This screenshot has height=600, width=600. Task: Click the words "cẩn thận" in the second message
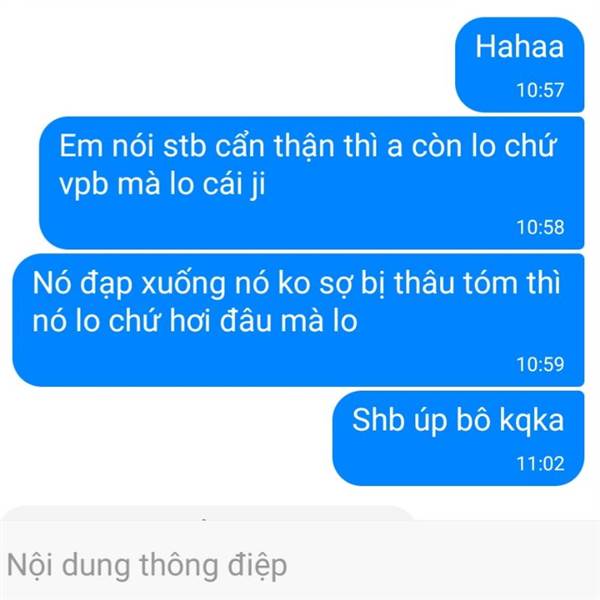click(274, 147)
